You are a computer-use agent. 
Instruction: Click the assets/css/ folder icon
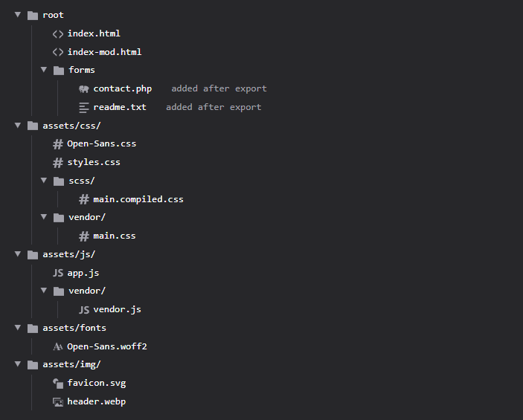pyautogui.click(x=32, y=126)
